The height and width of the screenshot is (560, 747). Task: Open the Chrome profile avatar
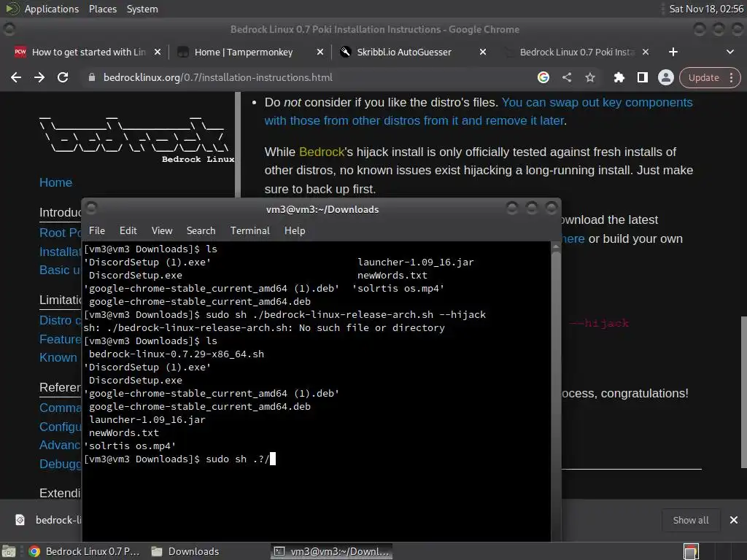click(665, 77)
